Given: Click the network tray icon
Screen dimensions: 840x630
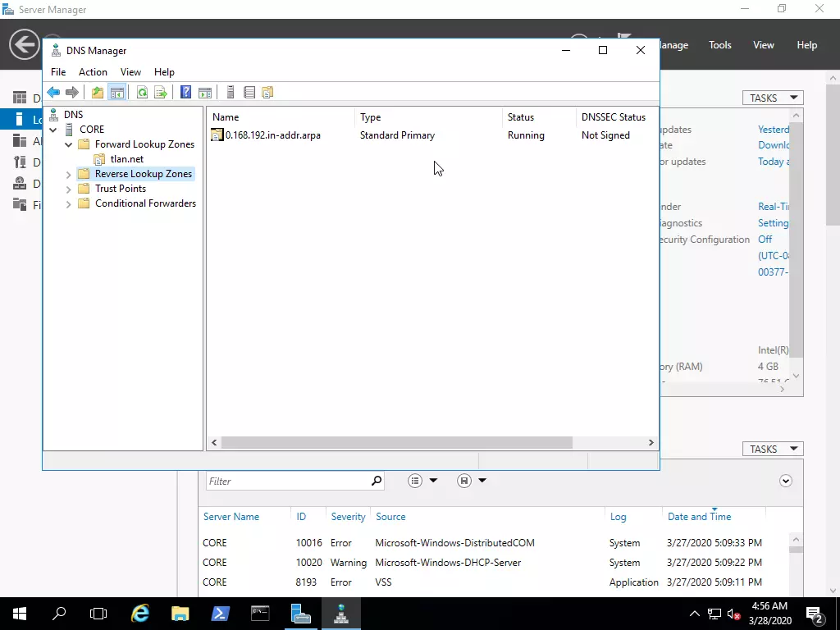Looking at the screenshot, I should pyautogui.click(x=714, y=614).
